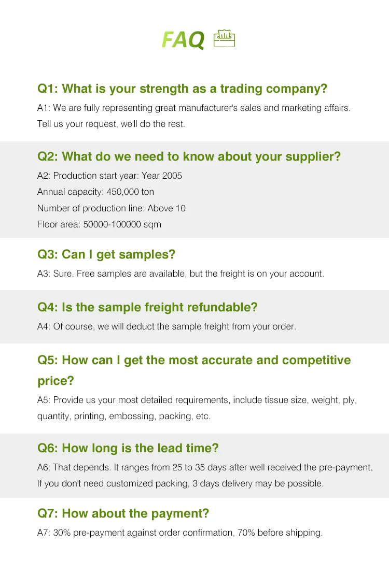Click the A5 detailed requirements answer line
389x588 pixels.
coord(197,400)
